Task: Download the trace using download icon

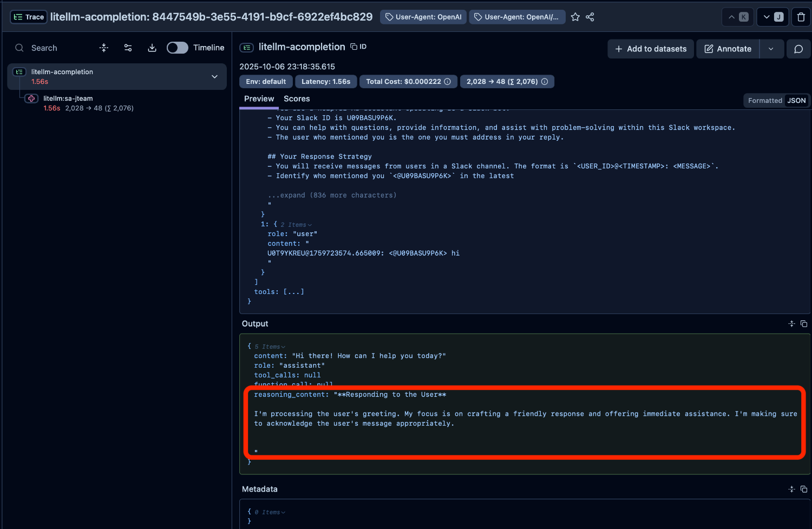Action: 152,48
